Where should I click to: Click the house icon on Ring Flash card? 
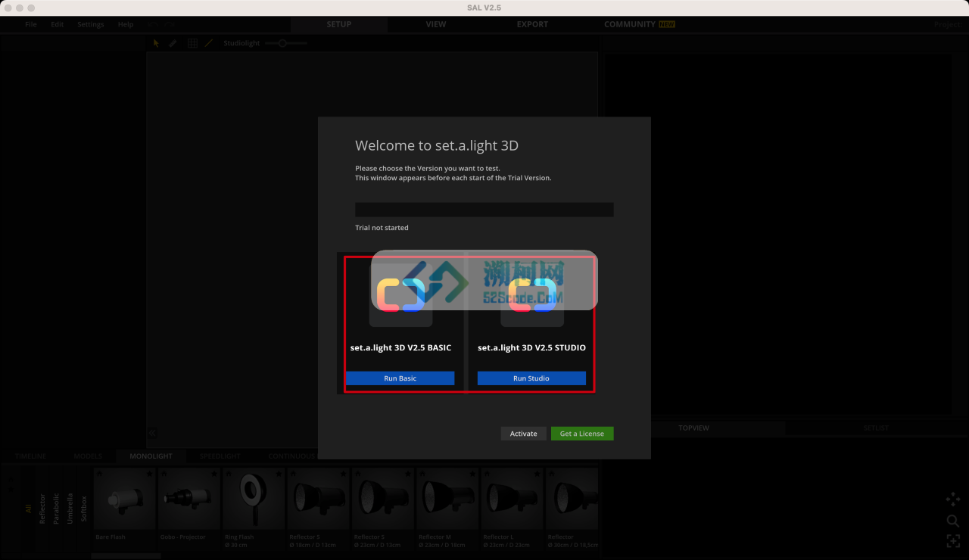(x=229, y=474)
